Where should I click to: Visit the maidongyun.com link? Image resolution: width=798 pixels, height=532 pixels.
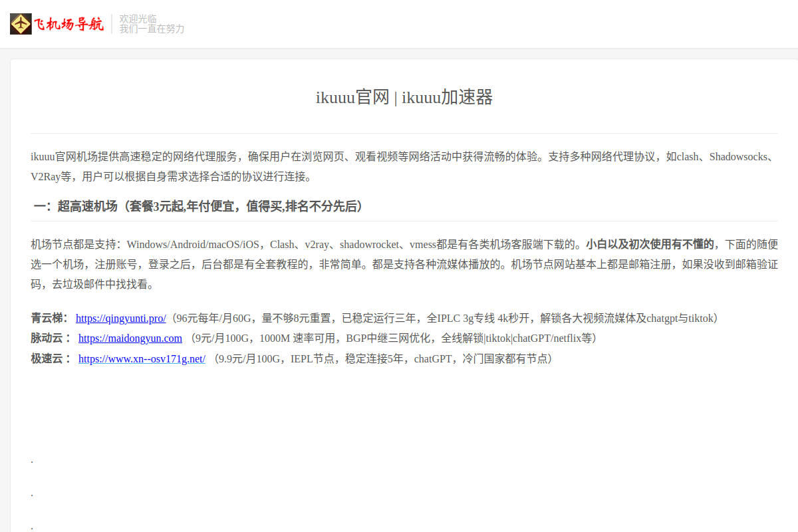130,338
